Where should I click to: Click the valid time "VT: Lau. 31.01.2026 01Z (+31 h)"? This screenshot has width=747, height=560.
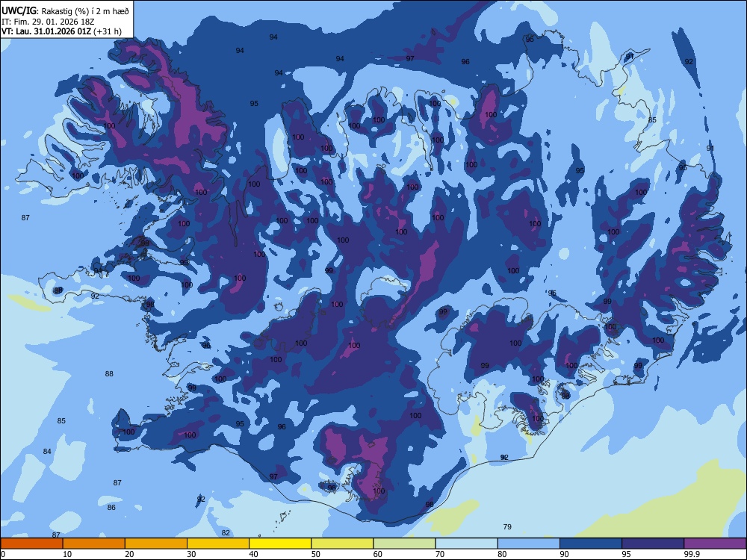pos(61,31)
